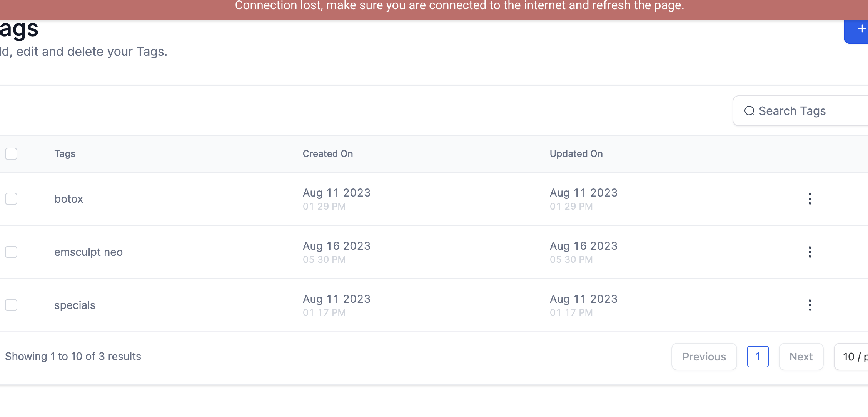The height and width of the screenshot is (417, 868).
Task: Click the Previous pagination button
Action: [704, 357]
